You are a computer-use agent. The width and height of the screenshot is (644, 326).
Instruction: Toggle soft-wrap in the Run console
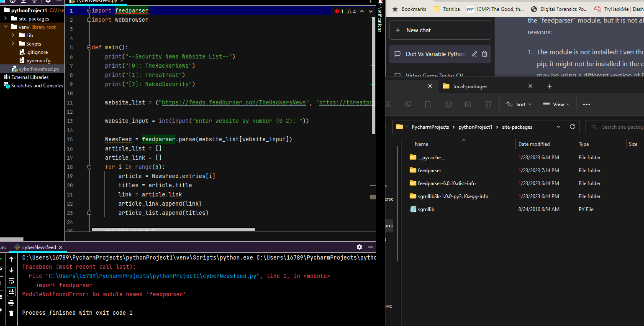point(11,281)
